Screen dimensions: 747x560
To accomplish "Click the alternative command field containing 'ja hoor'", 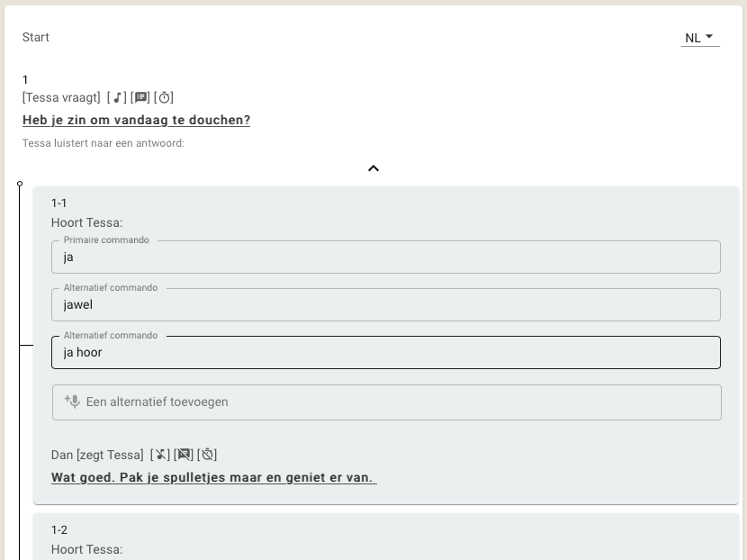I will (385, 352).
